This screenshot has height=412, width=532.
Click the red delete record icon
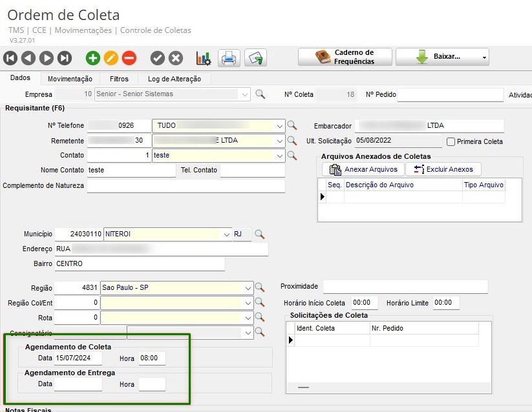click(129, 58)
